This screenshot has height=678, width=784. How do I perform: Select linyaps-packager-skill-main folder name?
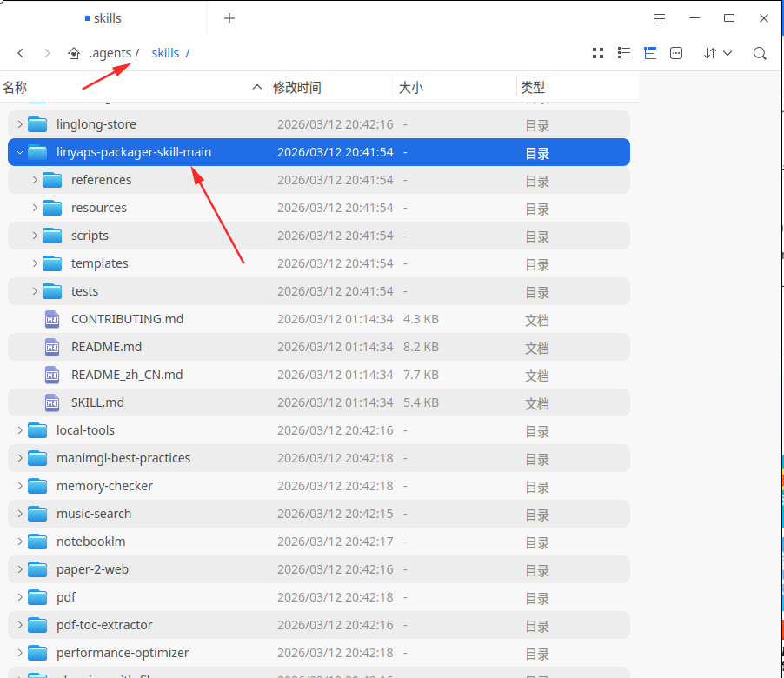point(134,152)
